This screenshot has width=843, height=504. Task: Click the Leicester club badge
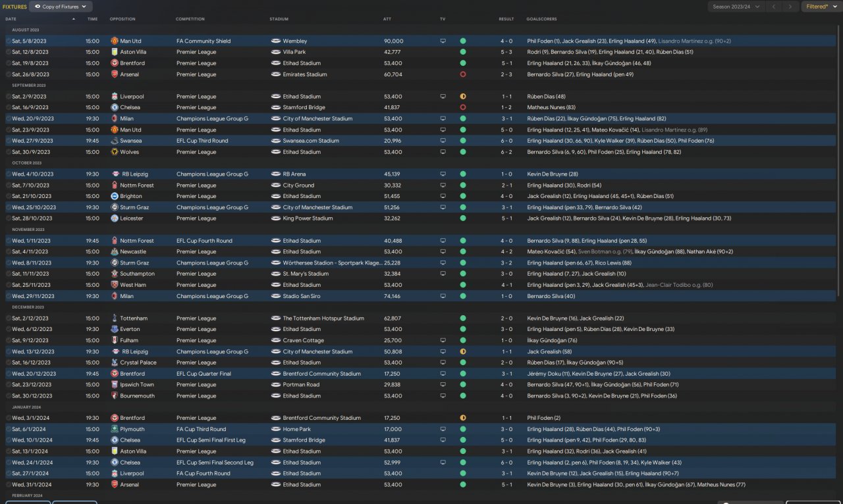pyautogui.click(x=115, y=218)
